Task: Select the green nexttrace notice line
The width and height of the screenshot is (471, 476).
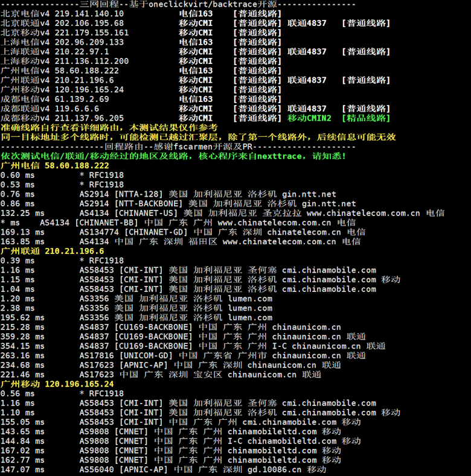Action: (x=173, y=156)
